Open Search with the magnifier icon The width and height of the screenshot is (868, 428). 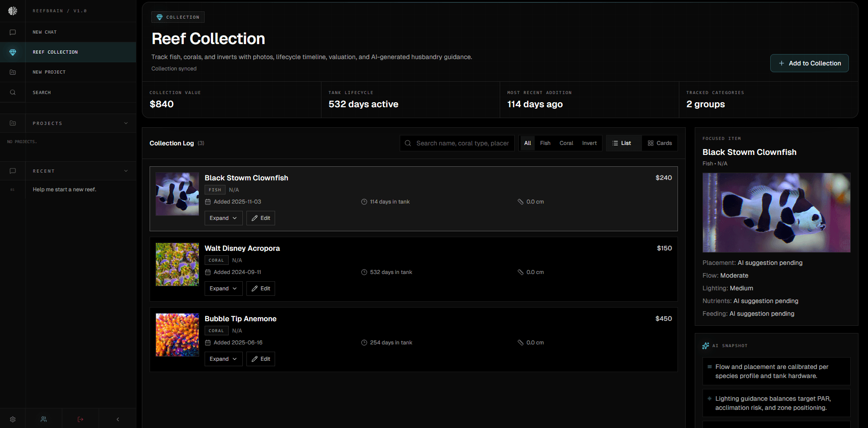click(x=12, y=92)
